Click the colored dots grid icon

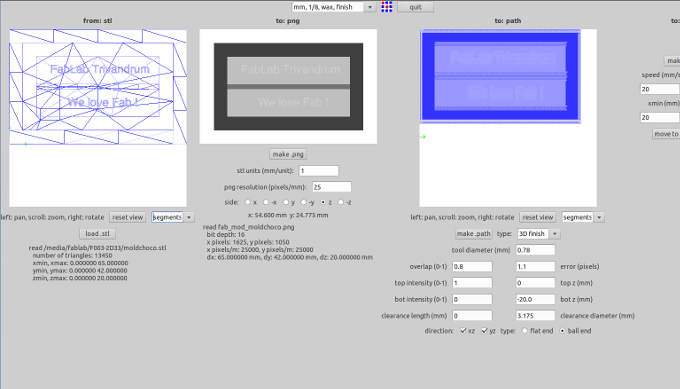click(x=386, y=7)
